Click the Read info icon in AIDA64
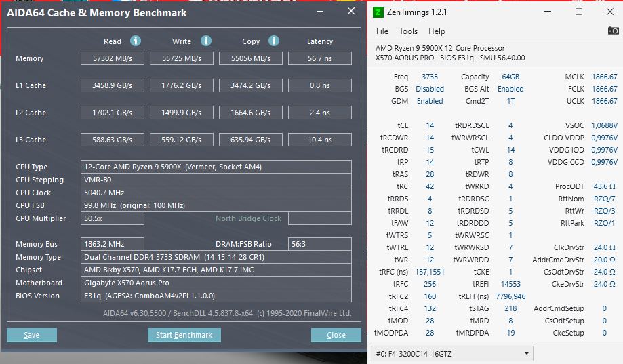This screenshot has width=623, height=364. click(x=136, y=41)
